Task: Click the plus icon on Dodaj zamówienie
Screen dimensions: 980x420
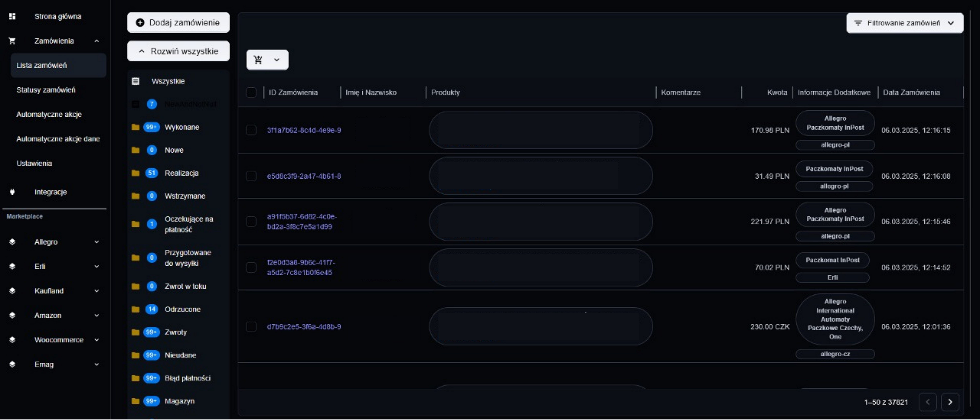Action: (140, 23)
